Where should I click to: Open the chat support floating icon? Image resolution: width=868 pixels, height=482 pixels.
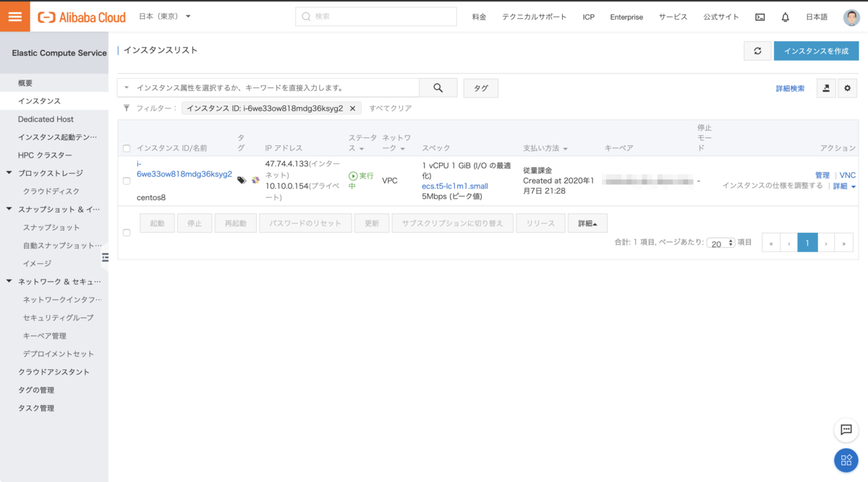(846, 429)
